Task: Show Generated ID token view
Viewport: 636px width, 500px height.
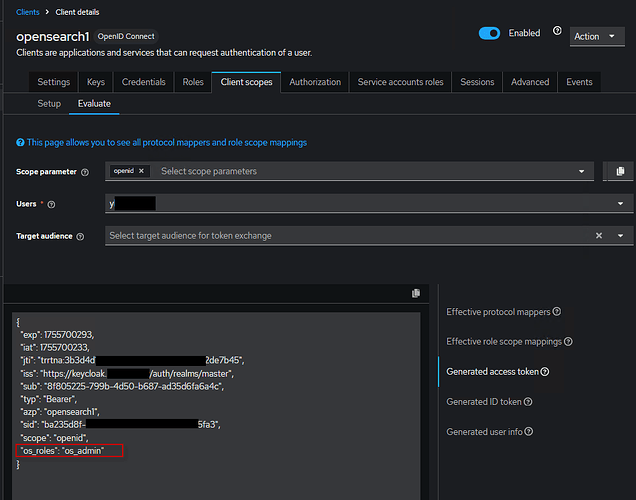Action: 483,402
